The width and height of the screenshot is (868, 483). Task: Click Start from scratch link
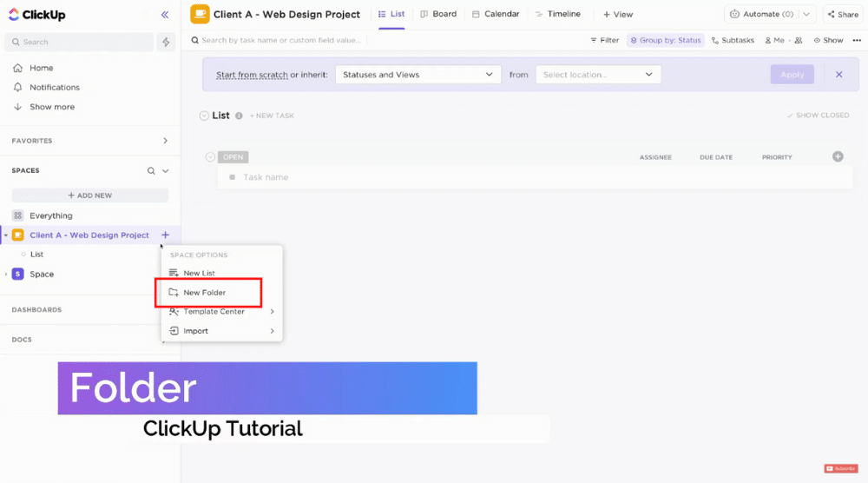tap(252, 75)
